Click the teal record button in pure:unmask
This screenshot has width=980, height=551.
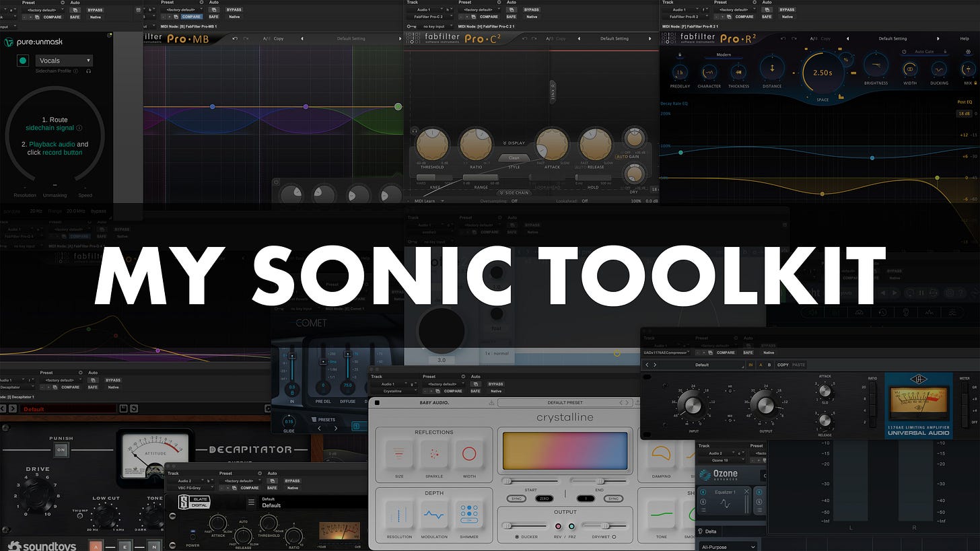pos(23,61)
